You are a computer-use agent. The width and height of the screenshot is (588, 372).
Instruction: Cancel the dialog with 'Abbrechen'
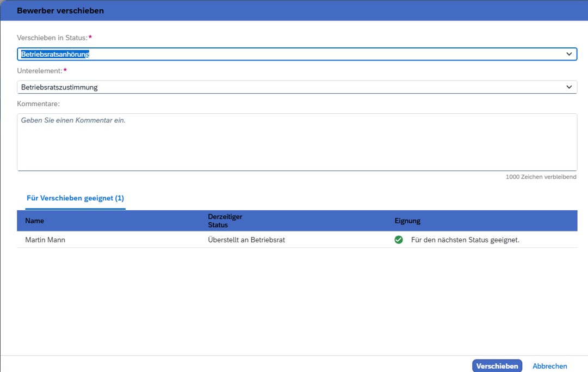(549, 366)
